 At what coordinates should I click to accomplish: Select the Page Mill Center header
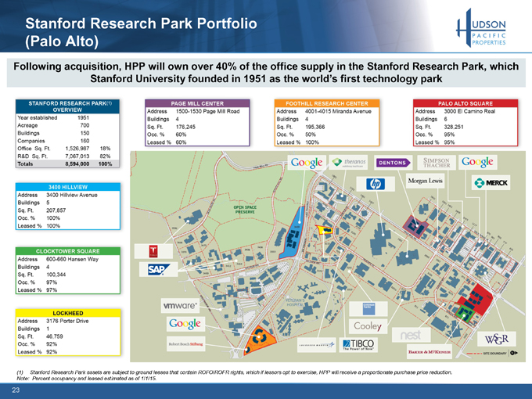click(201, 102)
